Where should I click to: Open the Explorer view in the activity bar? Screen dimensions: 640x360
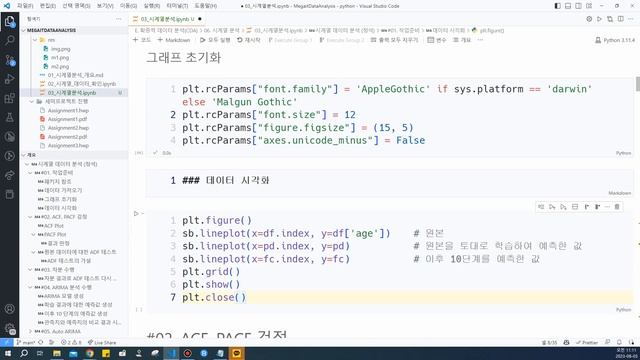9,21
